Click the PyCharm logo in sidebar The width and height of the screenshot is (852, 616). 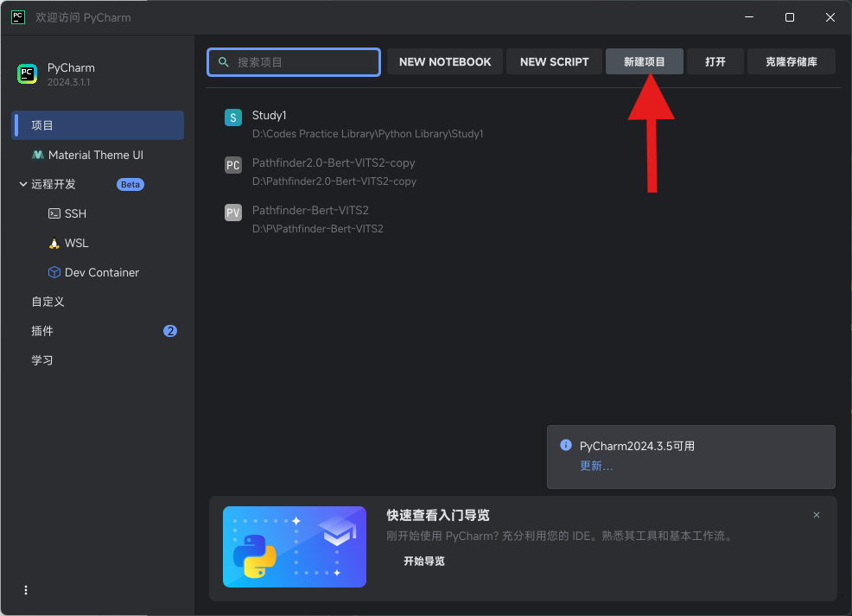(x=27, y=74)
